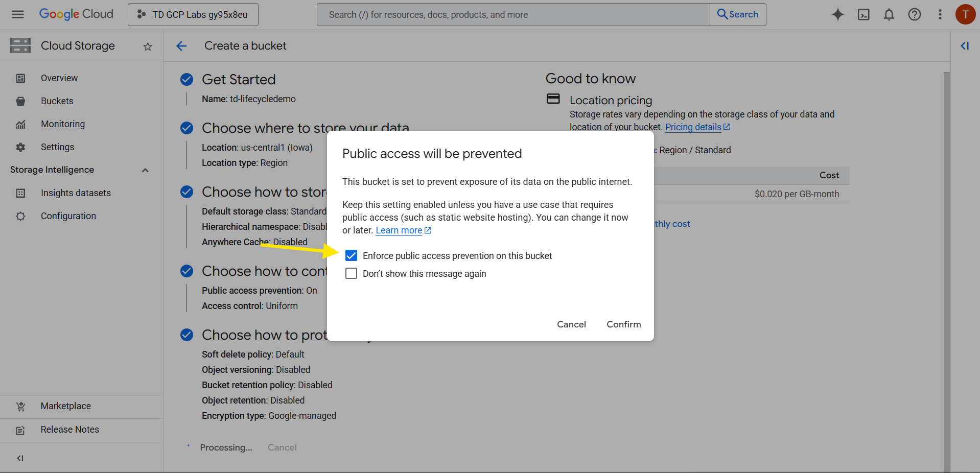The image size is (980, 473).
Task: Open the Learn more link
Action: click(x=399, y=230)
